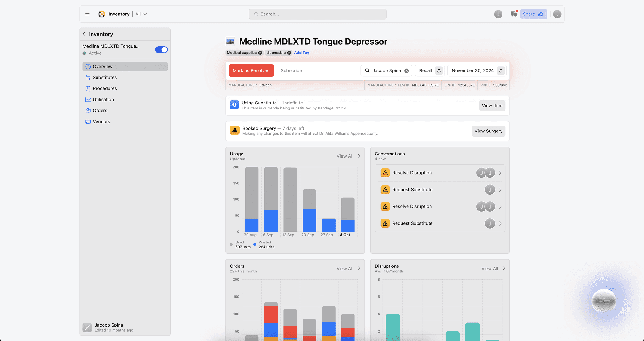Toggle the item Active switch off
The image size is (644, 341).
point(161,50)
